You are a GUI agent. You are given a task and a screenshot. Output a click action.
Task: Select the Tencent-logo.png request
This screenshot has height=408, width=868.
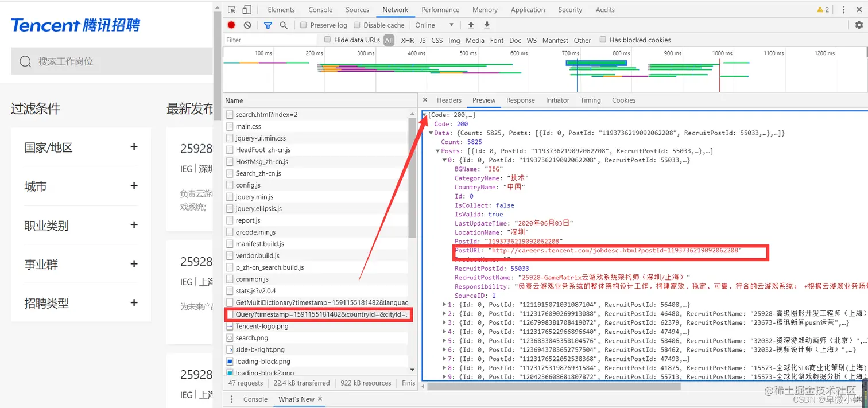pyautogui.click(x=319, y=326)
